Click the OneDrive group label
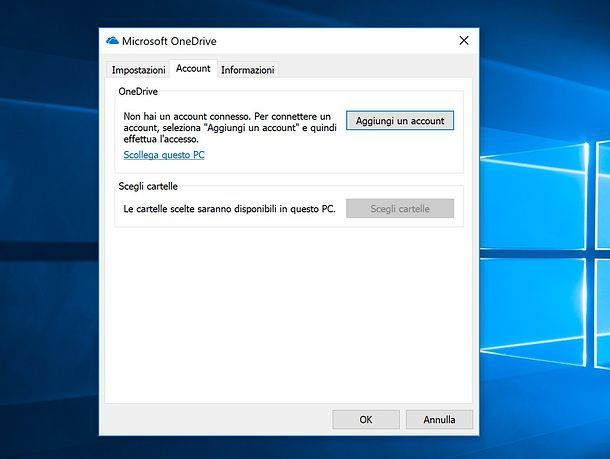Screen dimensions: 610x459 tap(138, 92)
